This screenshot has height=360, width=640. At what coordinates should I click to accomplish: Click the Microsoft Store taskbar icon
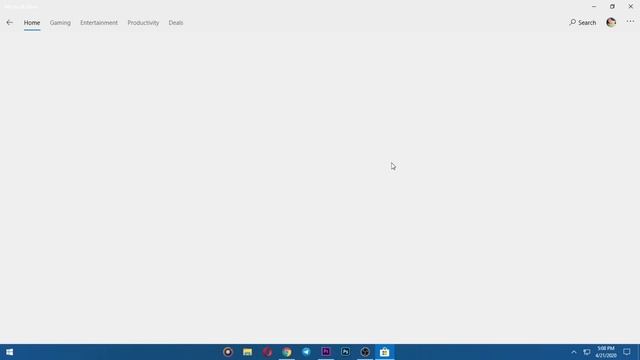384,352
